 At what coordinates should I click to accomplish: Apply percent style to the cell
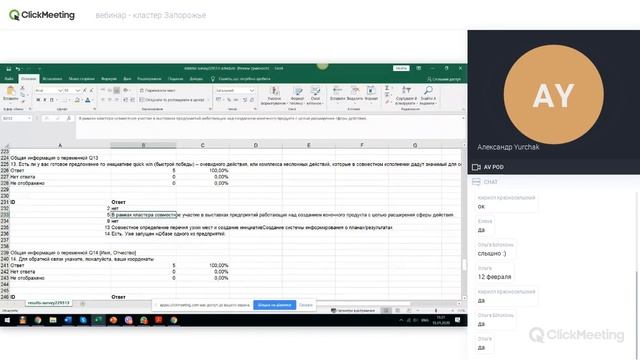tap(229, 100)
